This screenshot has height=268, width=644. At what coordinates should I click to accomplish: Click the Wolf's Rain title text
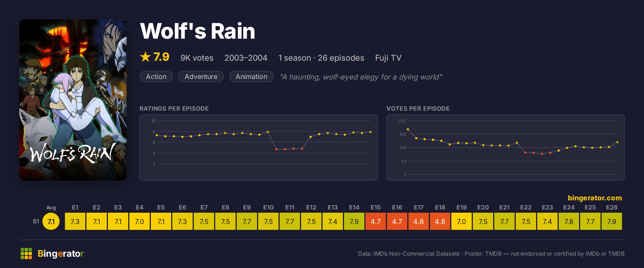coord(197,31)
